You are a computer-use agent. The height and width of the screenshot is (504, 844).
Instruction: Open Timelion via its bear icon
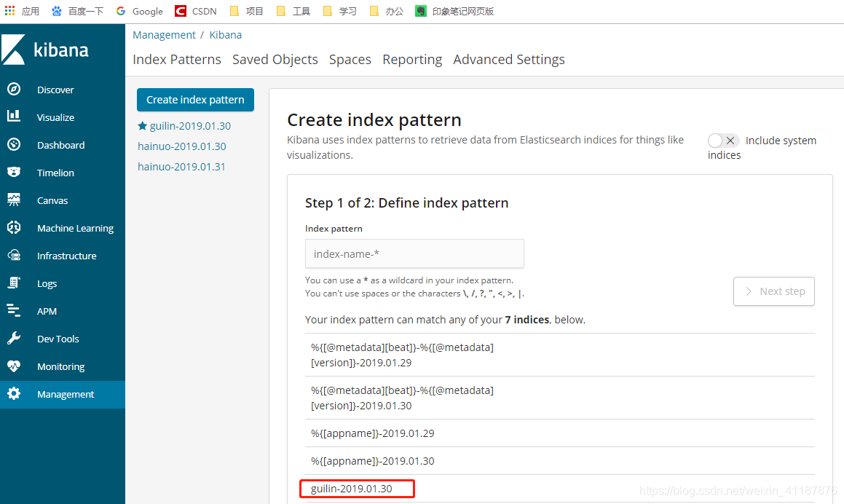click(14, 172)
